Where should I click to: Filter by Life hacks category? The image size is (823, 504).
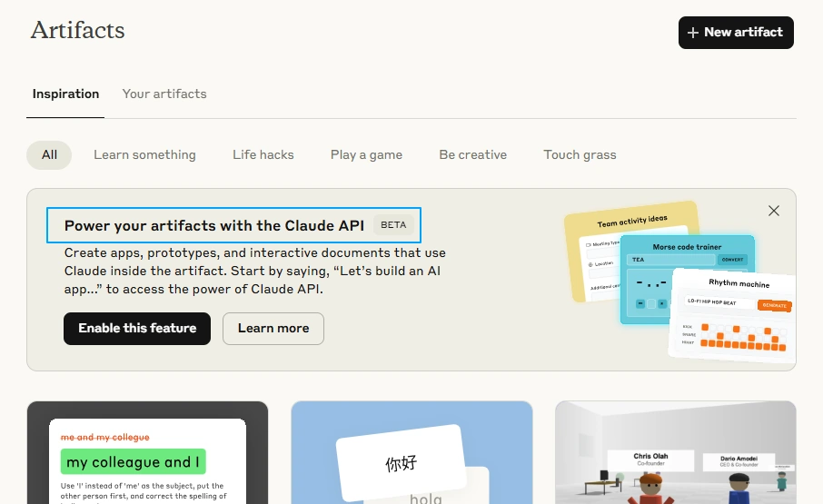[x=263, y=154]
